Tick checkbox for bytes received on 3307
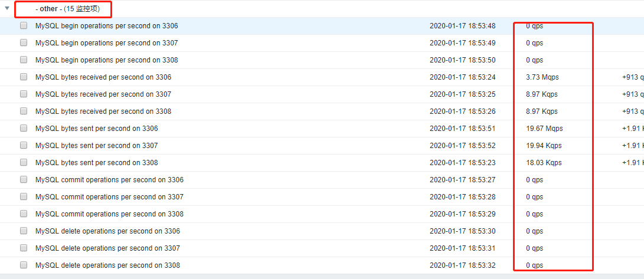This screenshot has width=644, height=279. coord(24,94)
